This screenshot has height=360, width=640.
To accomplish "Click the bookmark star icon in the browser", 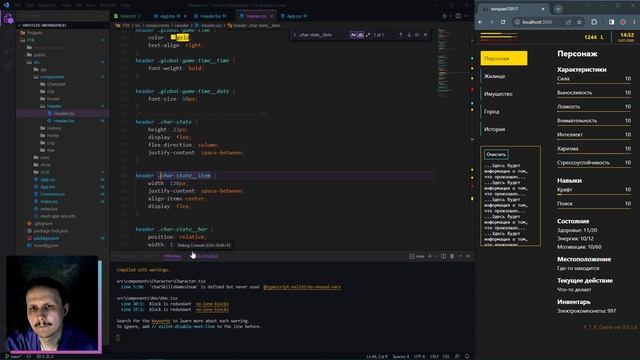I will point(579,22).
